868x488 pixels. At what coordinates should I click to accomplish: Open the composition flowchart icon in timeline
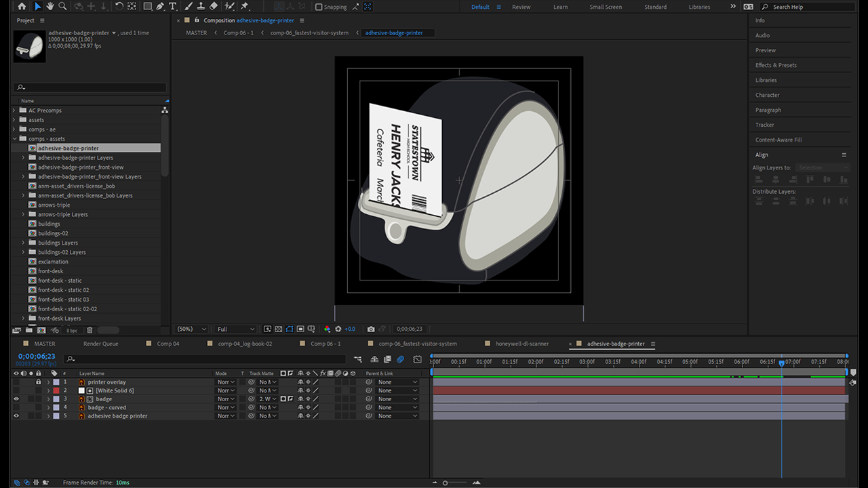click(357, 359)
